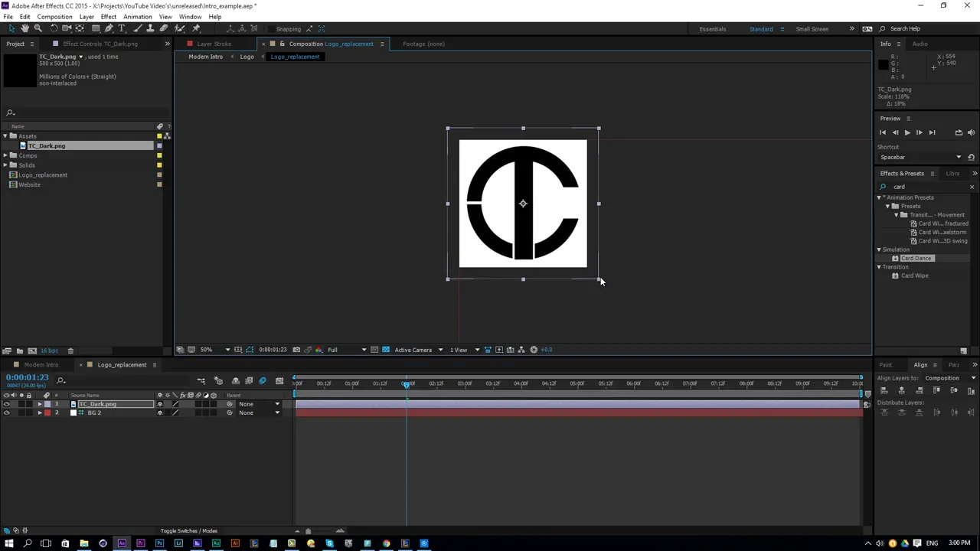Image resolution: width=980 pixels, height=551 pixels.
Task: Click Reset shortcut icon in Preview panel
Action: (971, 157)
